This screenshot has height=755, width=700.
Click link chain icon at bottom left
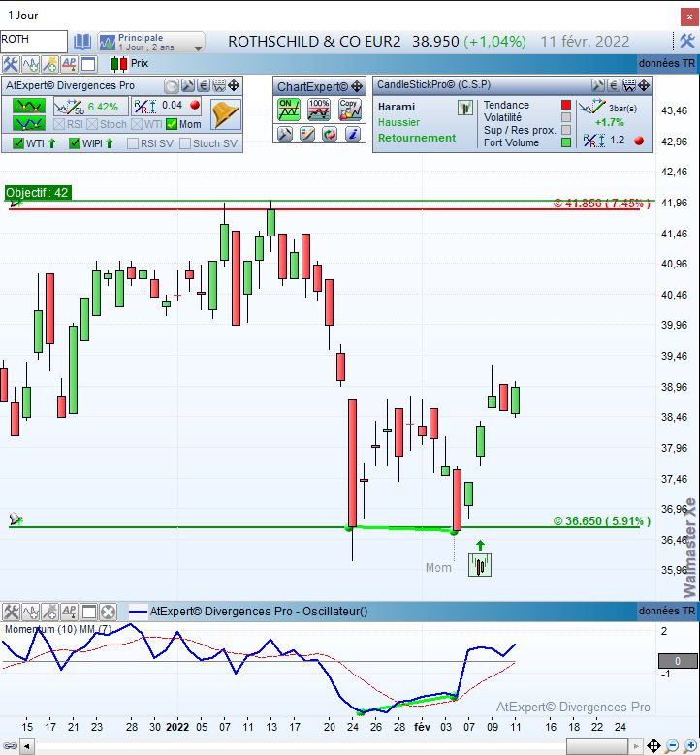10,746
